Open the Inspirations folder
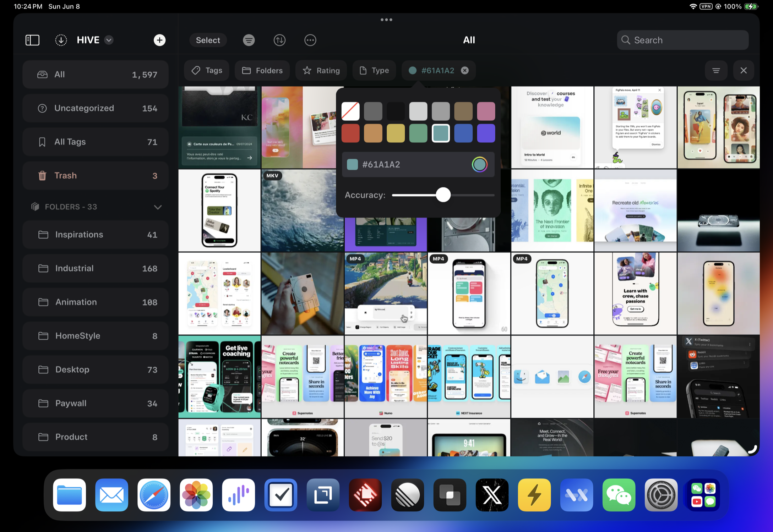The image size is (773, 532). (x=95, y=235)
